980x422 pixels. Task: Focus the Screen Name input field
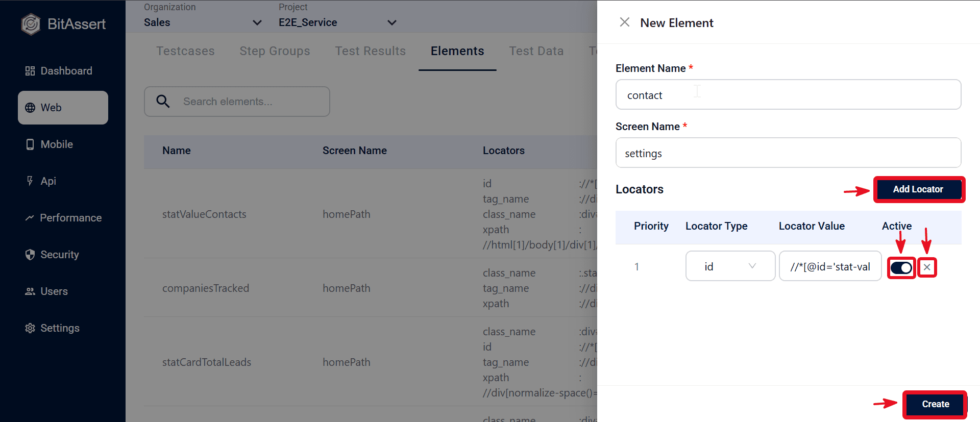[788, 153]
